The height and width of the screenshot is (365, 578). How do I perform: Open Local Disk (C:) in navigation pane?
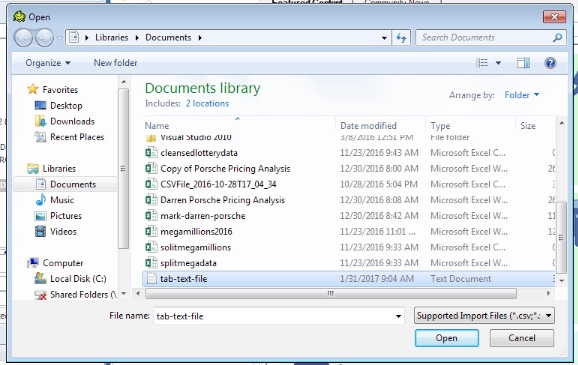point(78,279)
